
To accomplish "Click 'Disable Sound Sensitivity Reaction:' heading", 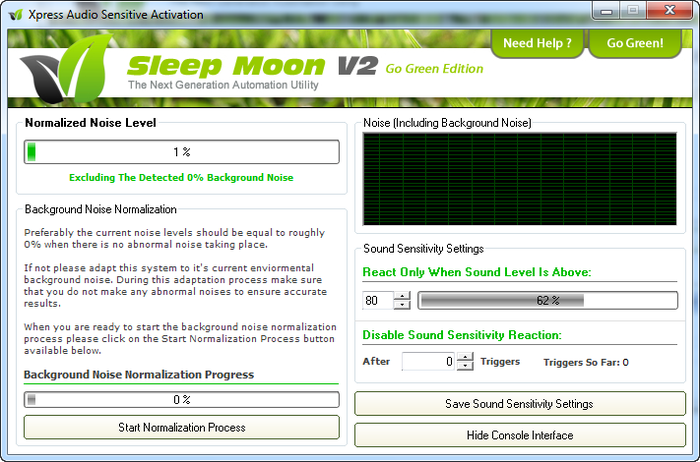I will (462, 335).
